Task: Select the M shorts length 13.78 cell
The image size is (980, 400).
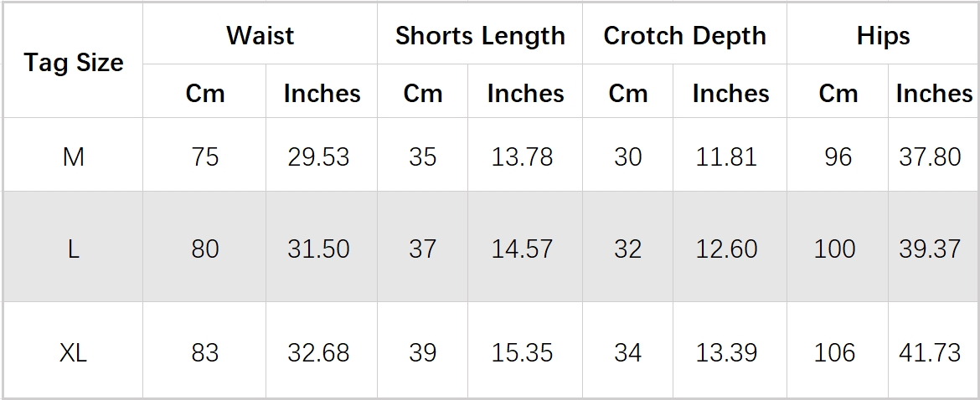Action: click(x=522, y=156)
